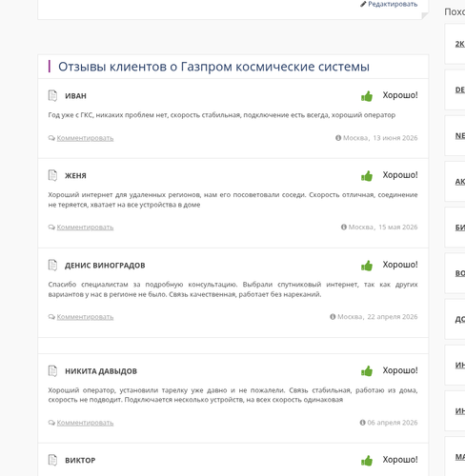The width and height of the screenshot is (465, 476).
Task: Click the thumbs-up on НИКИТА ДАВЫДОВ's review
Action: (x=367, y=371)
